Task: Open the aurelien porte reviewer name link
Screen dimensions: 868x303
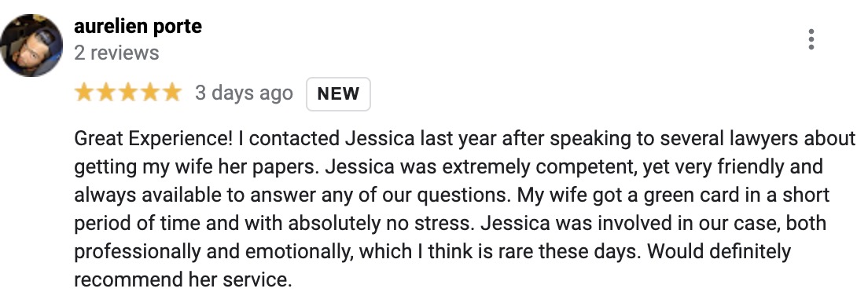Action: (x=138, y=26)
